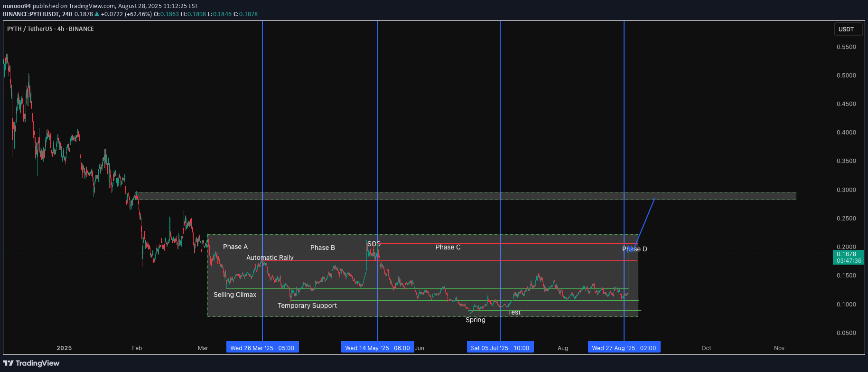The width and height of the screenshot is (868, 372).
Task: Click the 0.5500 price axis value
Action: (846, 47)
